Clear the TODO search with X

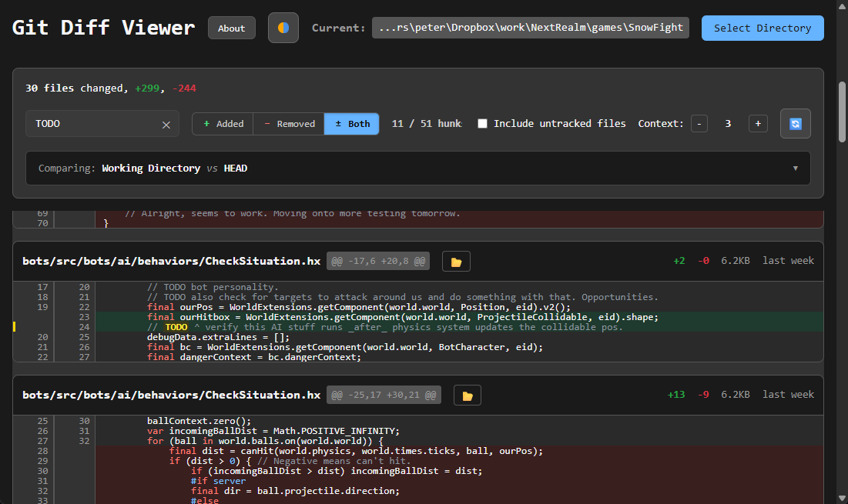(x=166, y=125)
